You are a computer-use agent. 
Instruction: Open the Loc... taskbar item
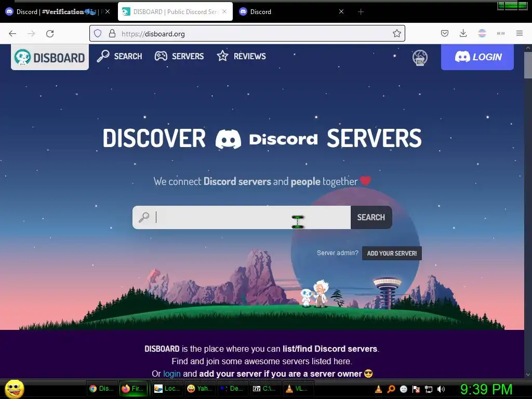167,389
